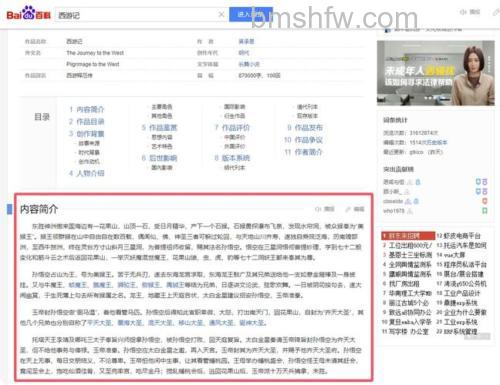Click the speaker icon in the 内容简介 heading

tap(318, 209)
